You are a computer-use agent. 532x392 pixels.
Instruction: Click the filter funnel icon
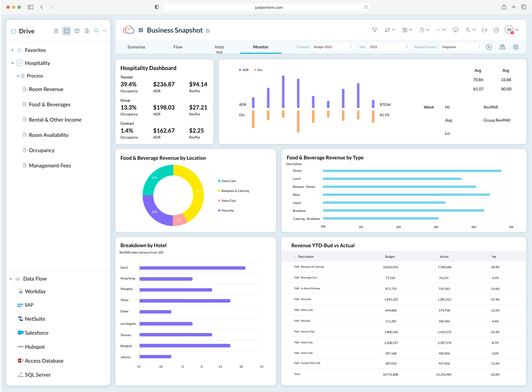(374, 30)
